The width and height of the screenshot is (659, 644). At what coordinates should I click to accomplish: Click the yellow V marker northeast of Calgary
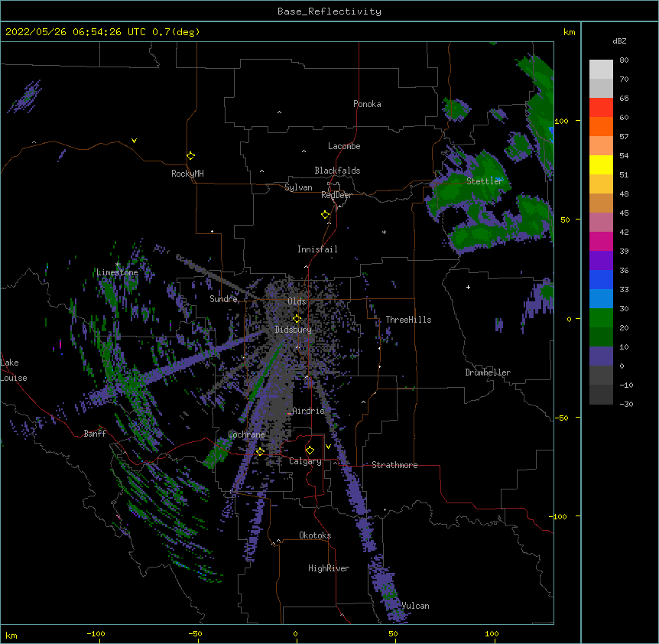click(328, 447)
